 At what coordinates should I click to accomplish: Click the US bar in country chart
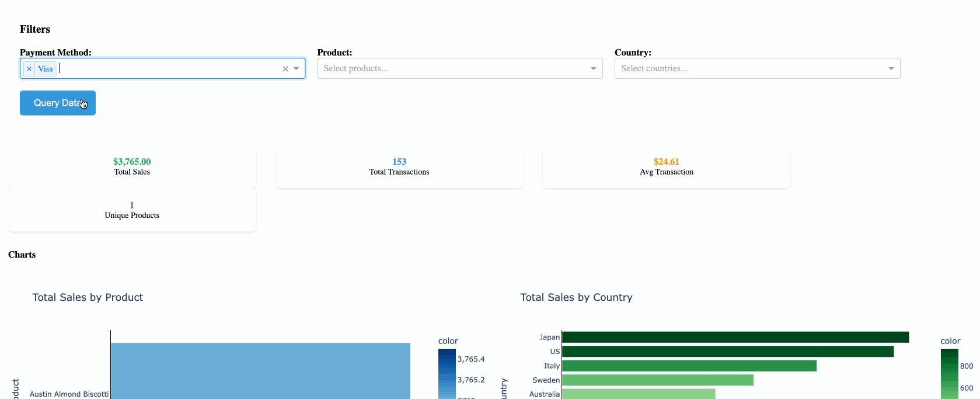coord(728,352)
